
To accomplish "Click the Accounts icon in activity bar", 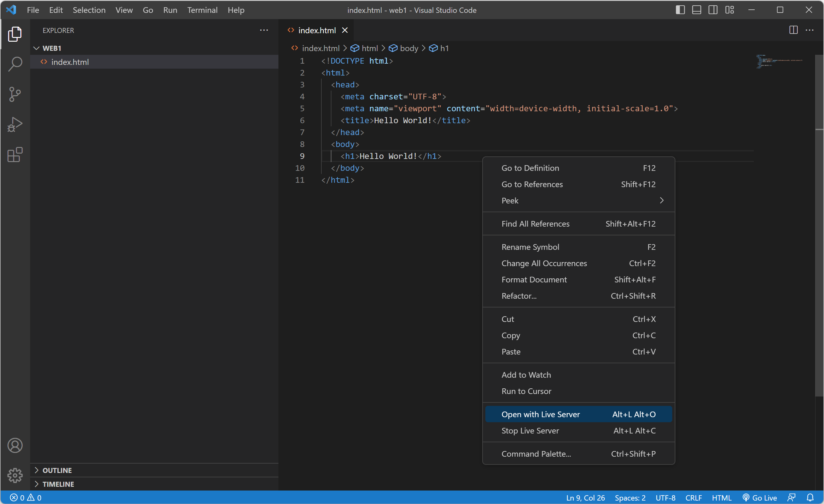I will tap(15, 445).
